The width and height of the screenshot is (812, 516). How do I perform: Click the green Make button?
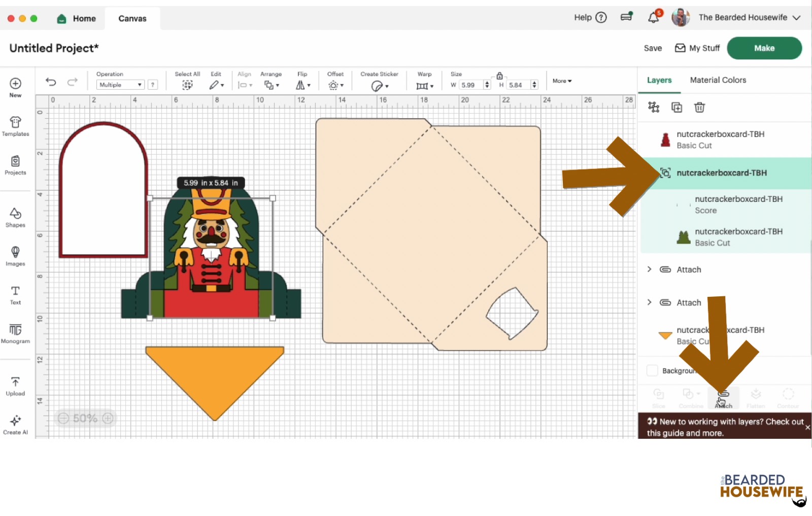click(x=764, y=48)
